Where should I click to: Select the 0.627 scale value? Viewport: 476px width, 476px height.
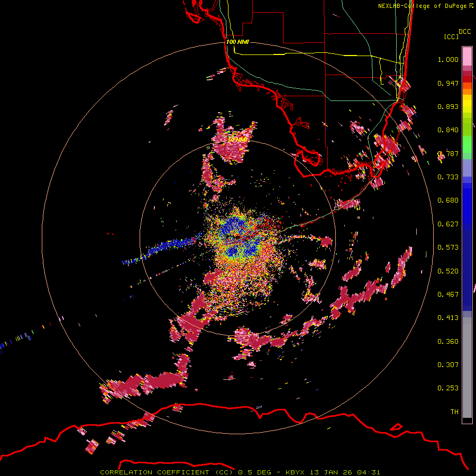pos(448,224)
